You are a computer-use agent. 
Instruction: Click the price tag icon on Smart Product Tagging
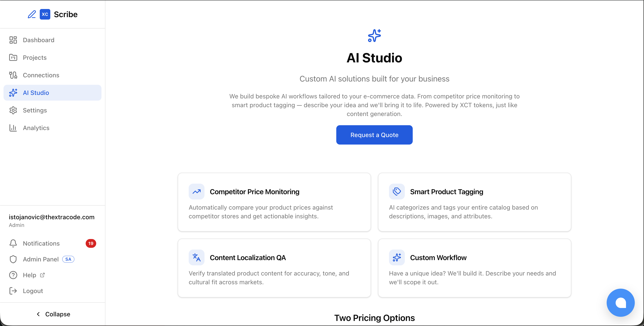point(397,192)
